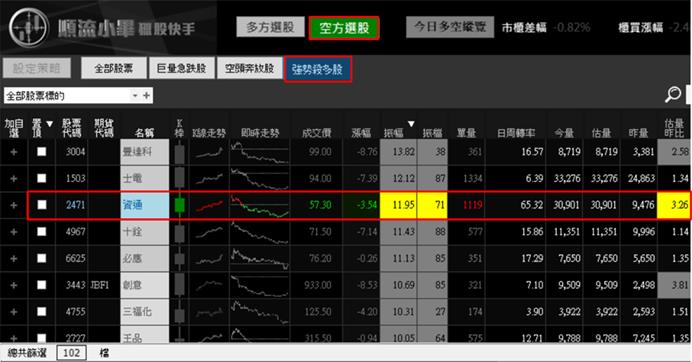Open the K線走勢 mini chart for 3004 豐達科
The width and height of the screenshot is (692, 362).
209,153
